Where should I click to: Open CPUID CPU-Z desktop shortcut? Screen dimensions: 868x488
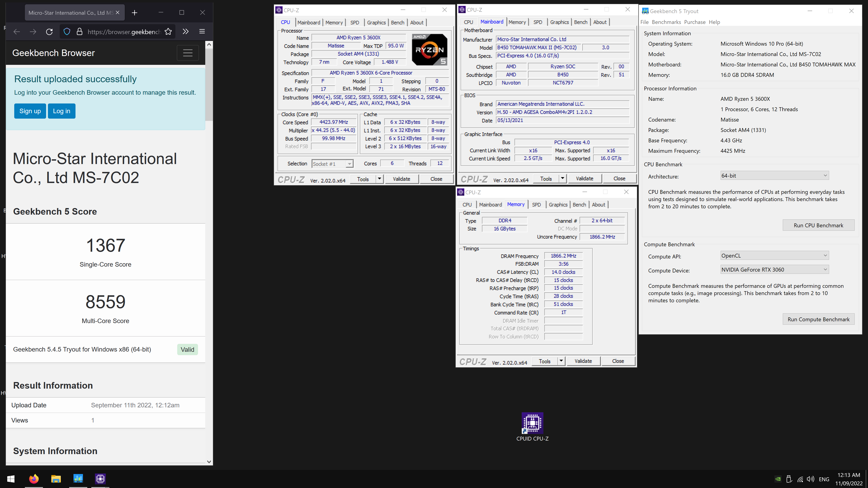coord(532,427)
